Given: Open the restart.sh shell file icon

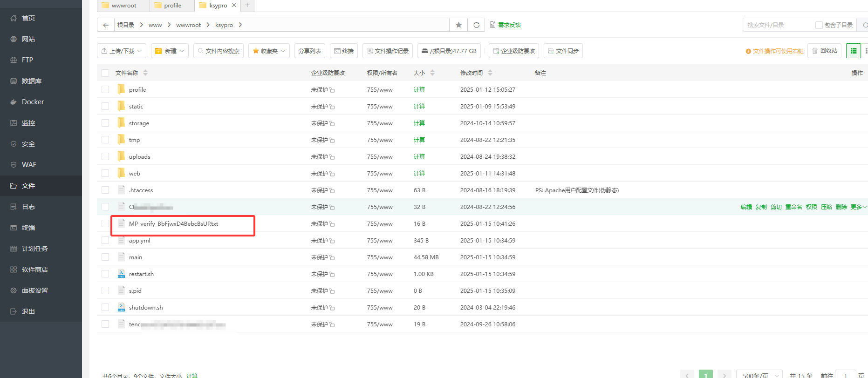Looking at the screenshot, I should [121, 274].
